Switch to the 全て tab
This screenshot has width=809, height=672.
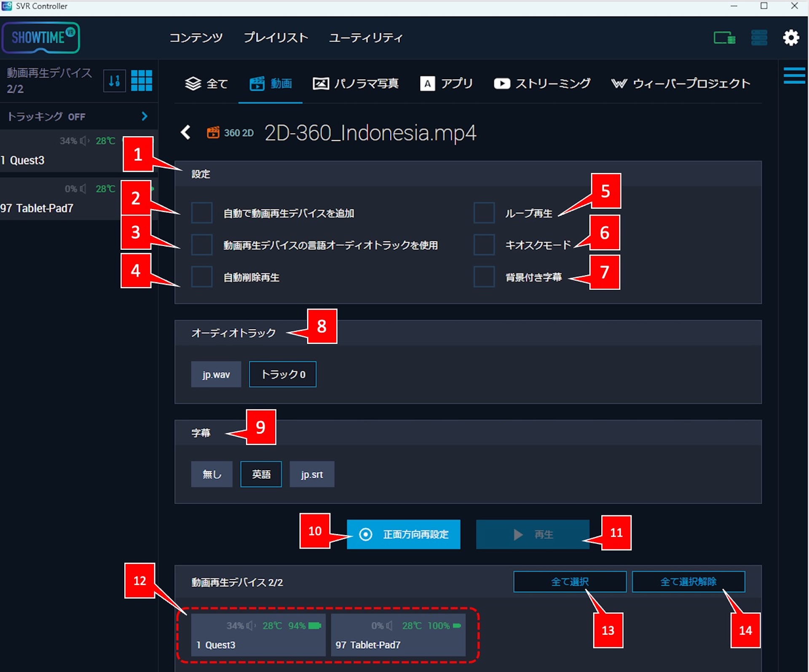[206, 83]
